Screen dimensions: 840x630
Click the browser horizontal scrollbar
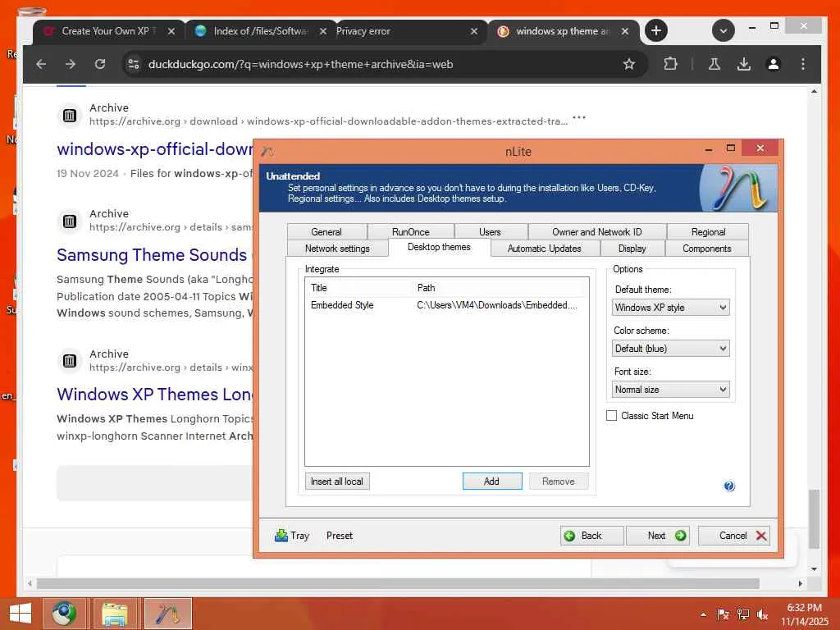coord(398,583)
